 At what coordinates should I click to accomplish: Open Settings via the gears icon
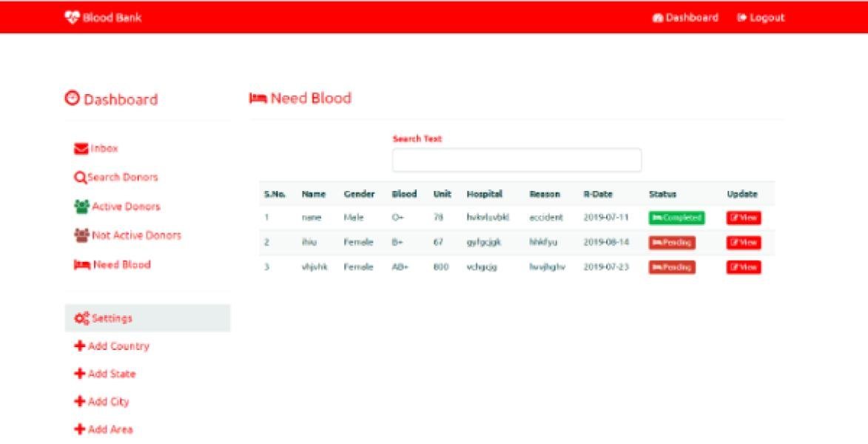pyautogui.click(x=81, y=317)
